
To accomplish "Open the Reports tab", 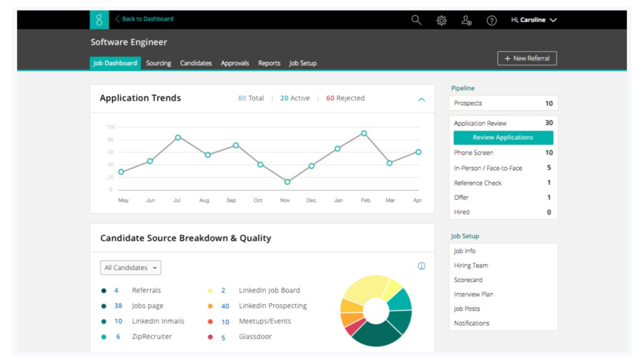I will (269, 63).
